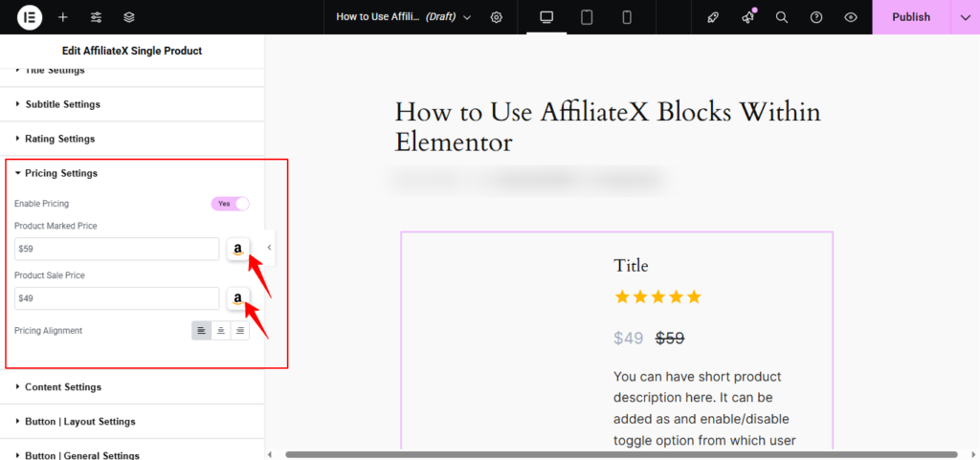This screenshot has width=980, height=460.
Task: Click the Amazon icon beside Sale Price
Action: click(x=237, y=299)
